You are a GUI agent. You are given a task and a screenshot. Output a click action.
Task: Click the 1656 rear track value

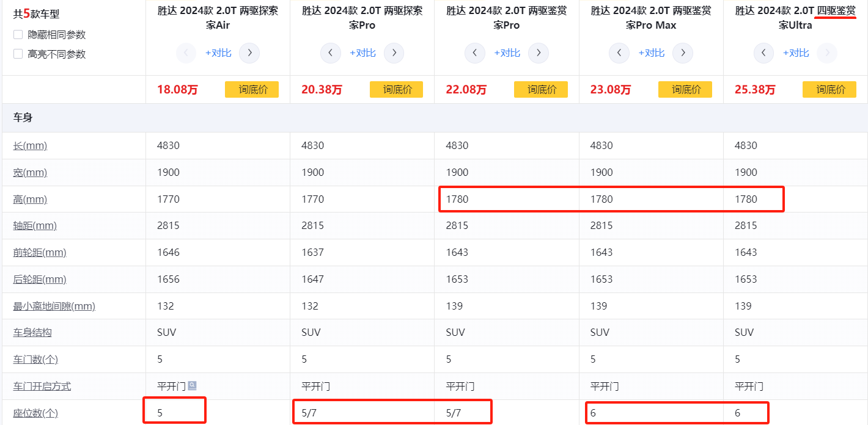[x=169, y=279]
